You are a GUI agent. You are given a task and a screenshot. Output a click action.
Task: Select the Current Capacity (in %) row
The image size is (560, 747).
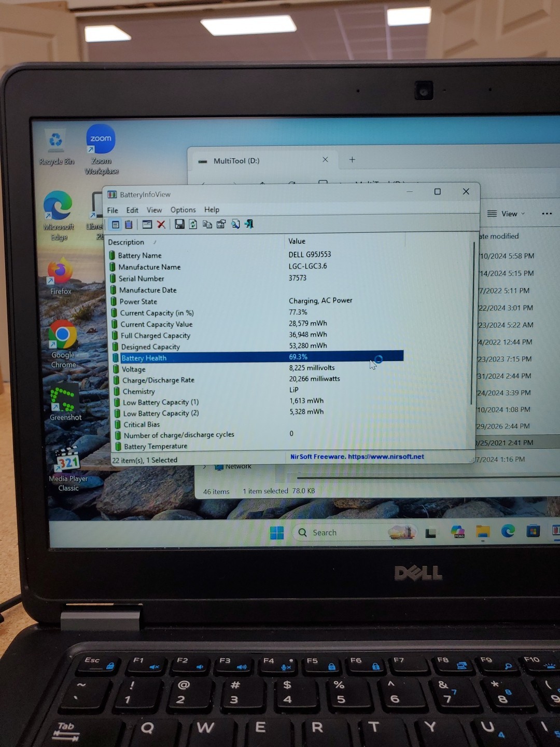pos(257,313)
